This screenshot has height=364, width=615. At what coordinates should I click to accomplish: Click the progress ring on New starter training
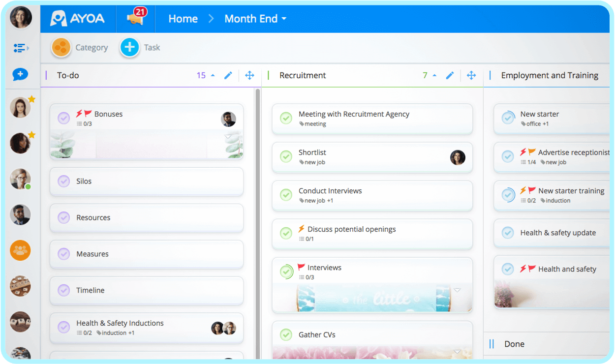coord(508,195)
